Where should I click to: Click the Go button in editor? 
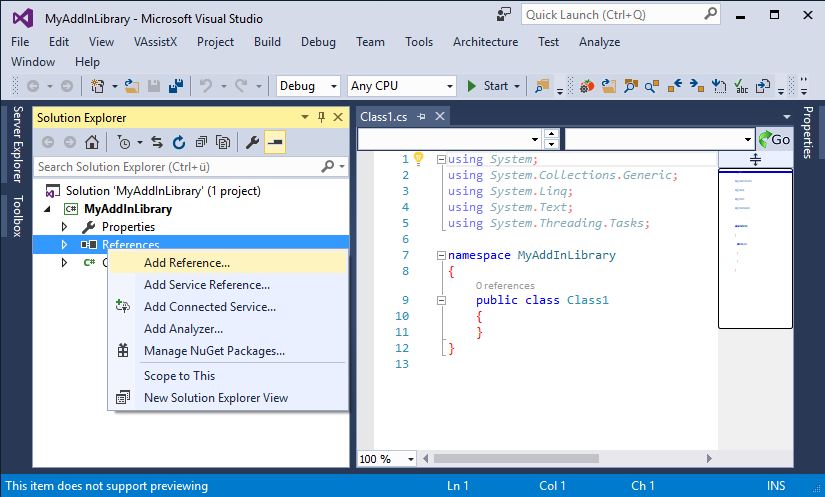(774, 139)
